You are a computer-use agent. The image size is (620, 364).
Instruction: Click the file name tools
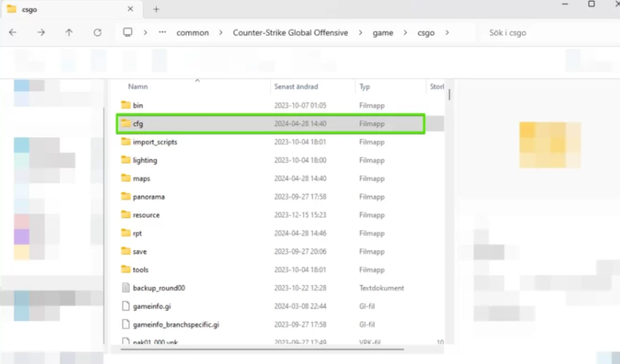pos(140,270)
